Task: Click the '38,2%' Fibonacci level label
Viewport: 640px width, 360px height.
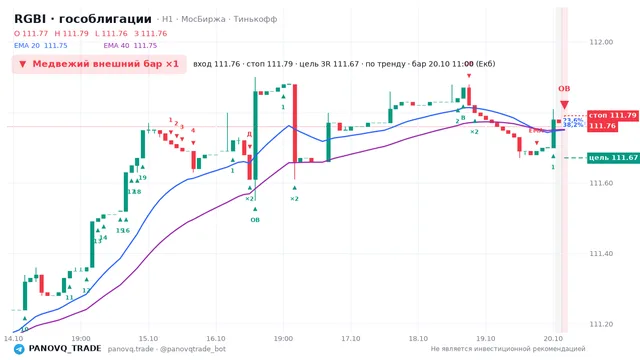Action: pyautogui.click(x=573, y=124)
